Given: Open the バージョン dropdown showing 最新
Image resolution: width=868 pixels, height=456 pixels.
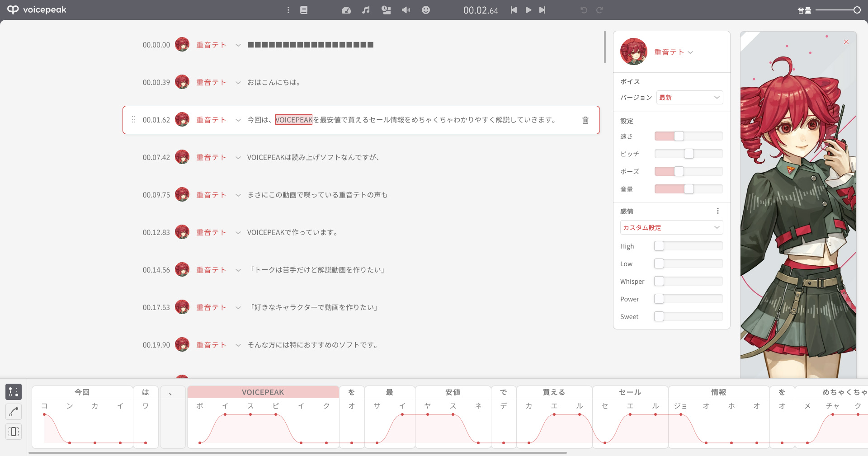Looking at the screenshot, I should [x=689, y=98].
